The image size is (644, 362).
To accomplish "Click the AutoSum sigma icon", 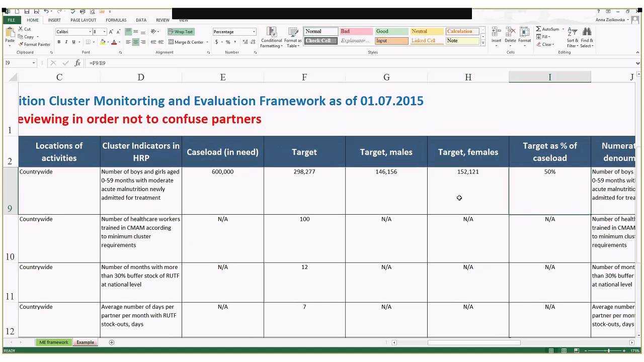I will 538,29.
